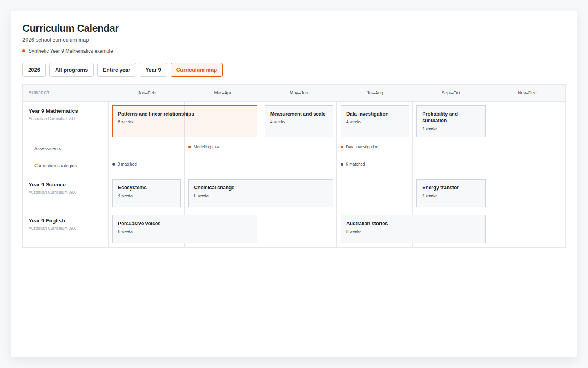Open the Chemical change unit card
The height and width of the screenshot is (368, 588).
261,193
